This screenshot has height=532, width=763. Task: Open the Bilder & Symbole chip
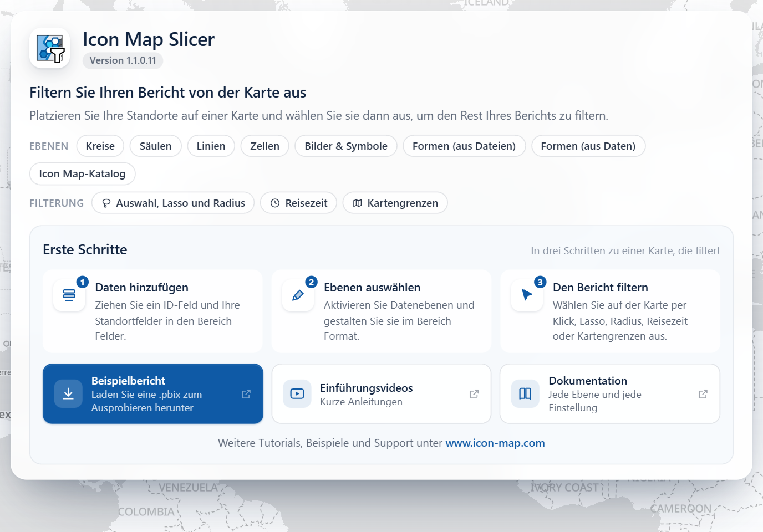(x=346, y=146)
